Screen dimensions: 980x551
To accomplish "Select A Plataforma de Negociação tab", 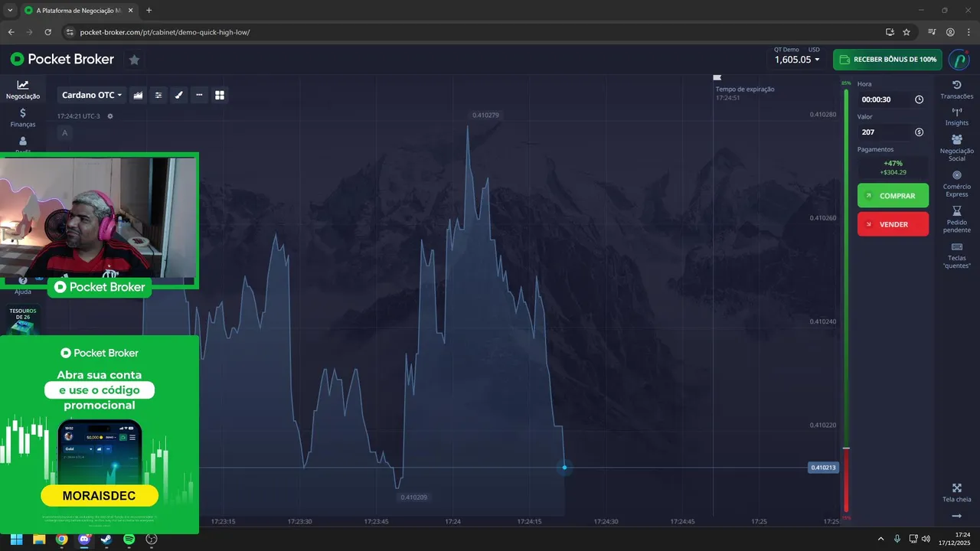I will click(78, 11).
